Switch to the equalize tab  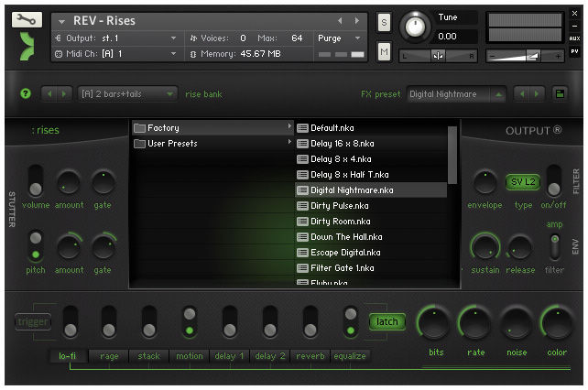[x=350, y=356]
